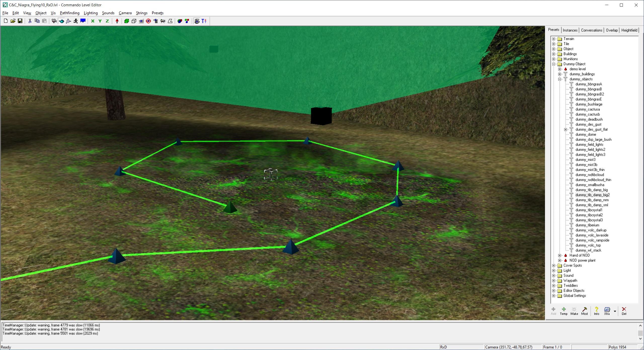Collapse the dummy_objects tree node
The width and height of the screenshot is (644, 350).
[560, 79]
